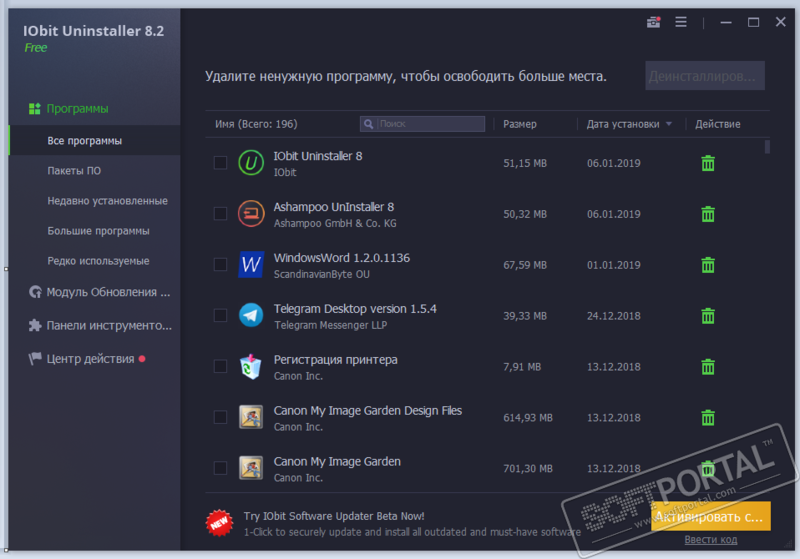Click the Ввести код link
This screenshot has width=800, height=559.
pyautogui.click(x=711, y=540)
